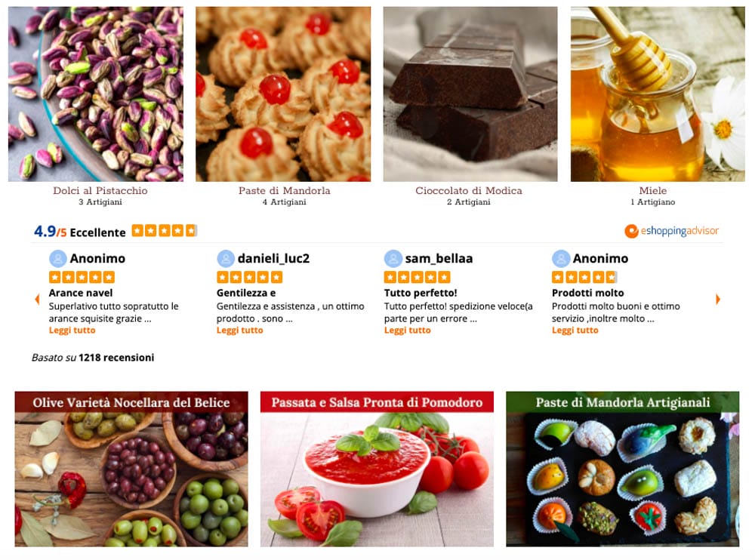The width and height of the screenshot is (755, 560).
Task: Expand Leggi tutto for Prodotti molto review
Action: coord(575,331)
